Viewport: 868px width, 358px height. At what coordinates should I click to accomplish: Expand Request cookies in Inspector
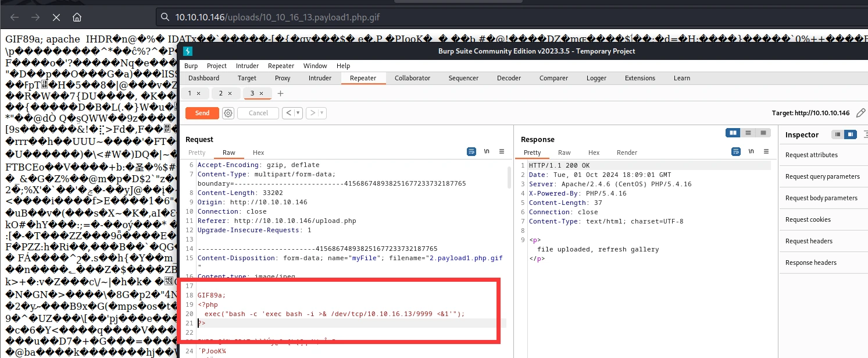tap(824, 219)
